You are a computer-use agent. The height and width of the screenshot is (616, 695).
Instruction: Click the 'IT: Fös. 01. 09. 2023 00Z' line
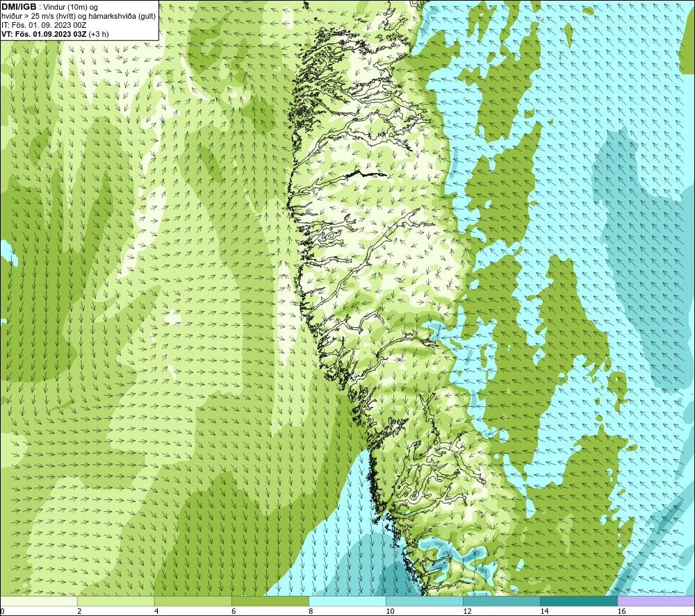coord(43,25)
